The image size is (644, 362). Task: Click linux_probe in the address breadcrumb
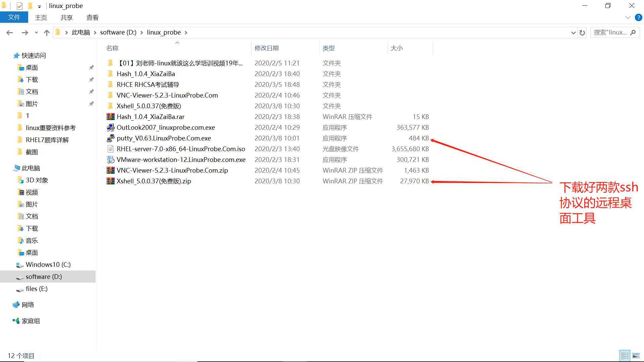pos(164,33)
